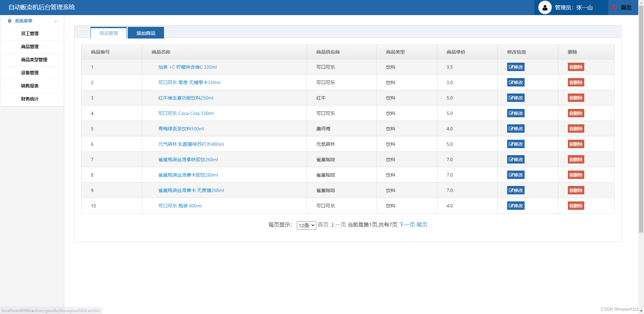Viewport: 644px width, 314px height.
Task: Open 商品管理 in the sidebar menu
Action: click(30, 47)
